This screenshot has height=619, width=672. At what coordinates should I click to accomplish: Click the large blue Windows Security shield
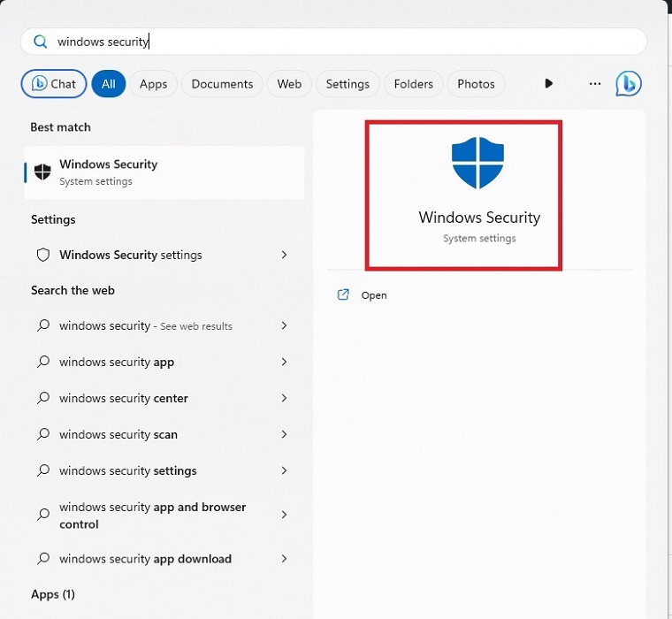477,163
